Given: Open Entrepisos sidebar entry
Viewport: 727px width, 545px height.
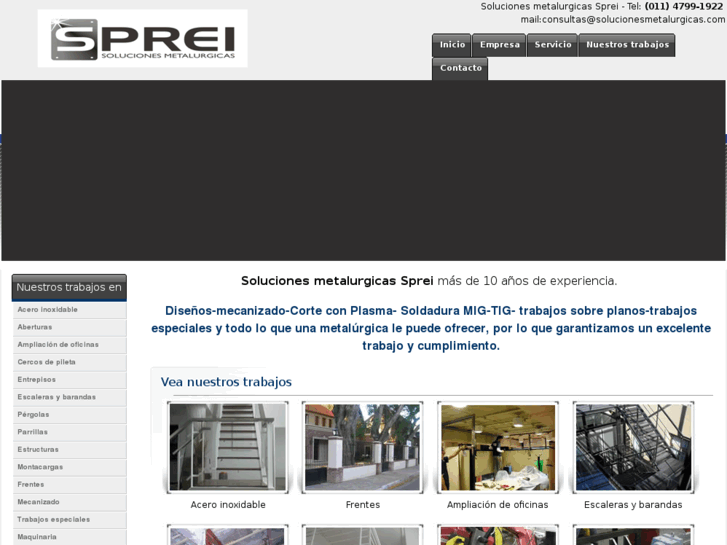Looking at the screenshot, I should click(70, 380).
